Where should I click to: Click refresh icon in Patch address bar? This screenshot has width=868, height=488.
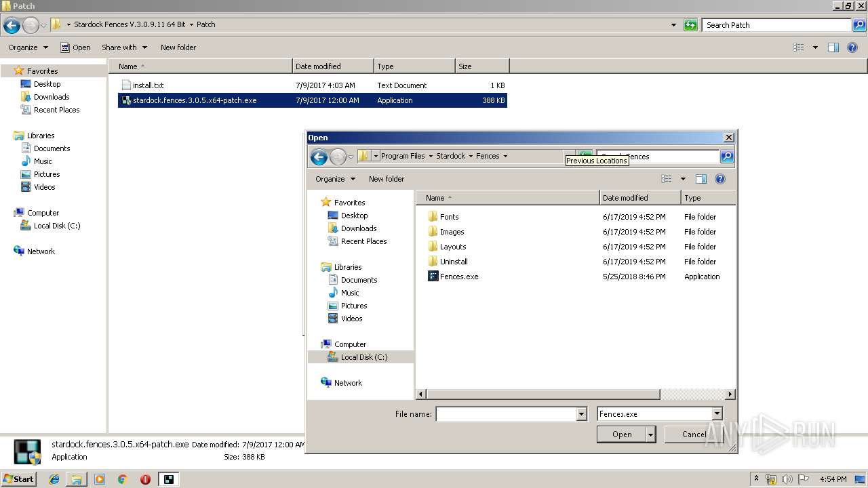tap(690, 25)
